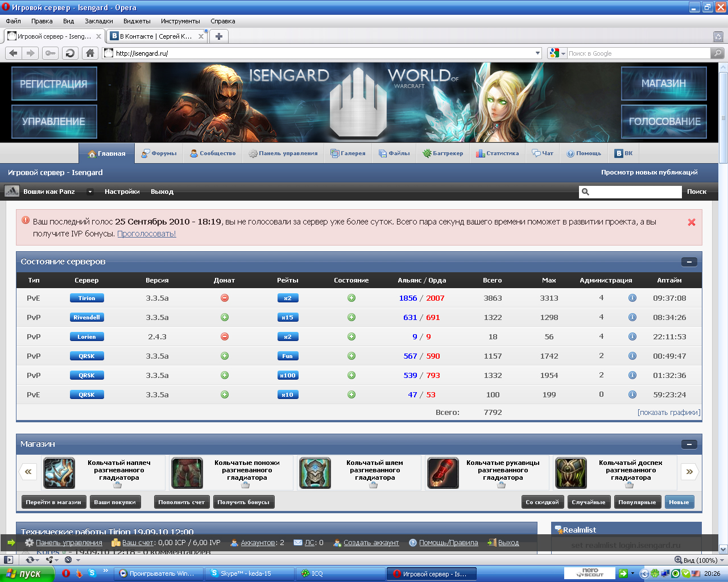The image size is (728, 582).
Task: Click the info icon in Rivendell row
Action: pyautogui.click(x=632, y=317)
